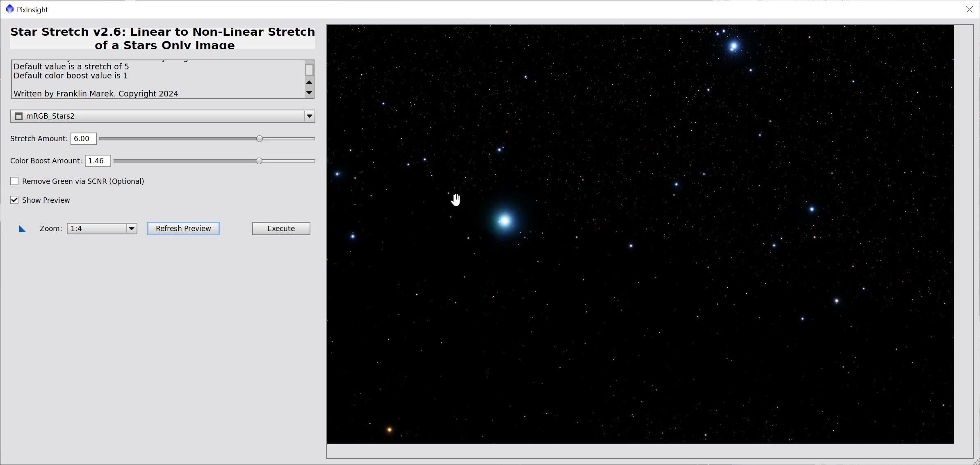Close the Star Stretch dialog window

click(969, 9)
